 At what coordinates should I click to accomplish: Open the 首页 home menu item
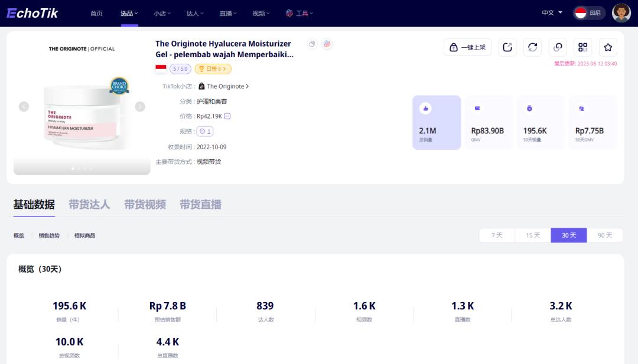96,13
